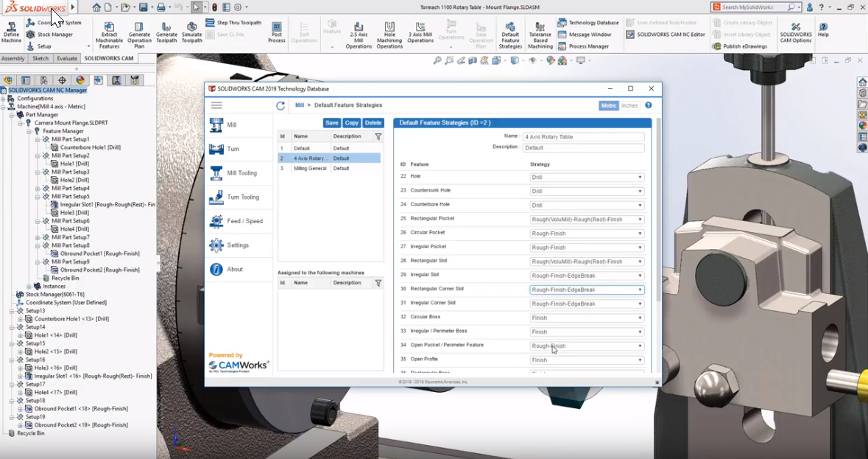
Task: Open Rectangular Pocket strategy dropdown
Action: click(x=587, y=220)
